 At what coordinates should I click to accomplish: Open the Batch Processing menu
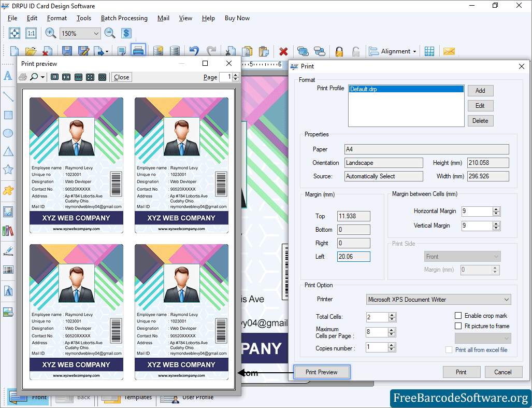click(124, 18)
